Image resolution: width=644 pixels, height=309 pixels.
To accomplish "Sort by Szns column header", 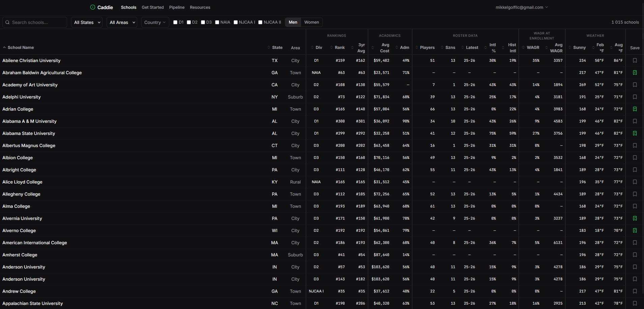I will coord(448,48).
